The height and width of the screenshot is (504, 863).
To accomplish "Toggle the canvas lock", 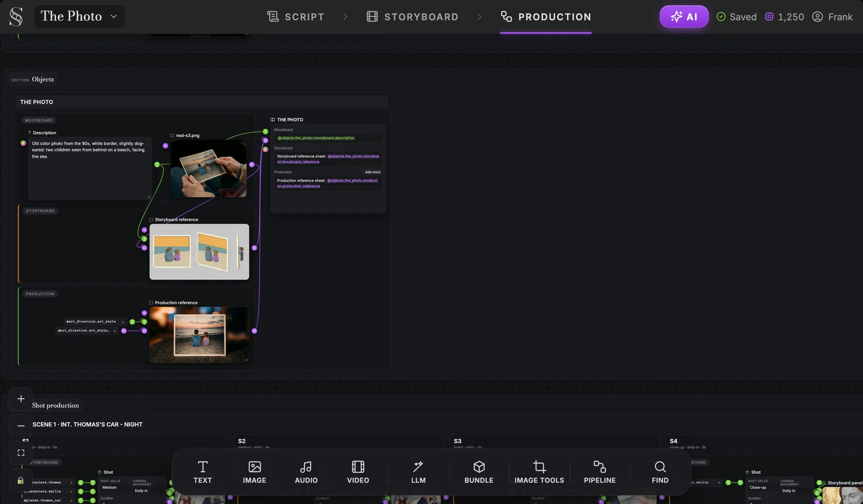I will click(21, 480).
